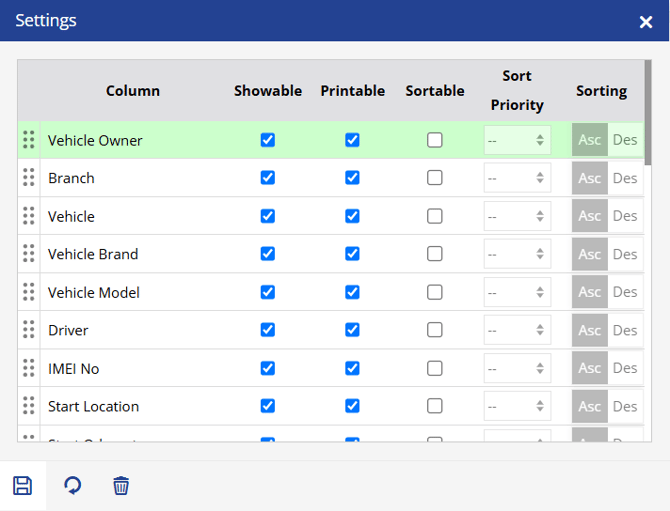
Task: Open Sort Priority selector for Vehicle Model
Action: [x=517, y=292]
